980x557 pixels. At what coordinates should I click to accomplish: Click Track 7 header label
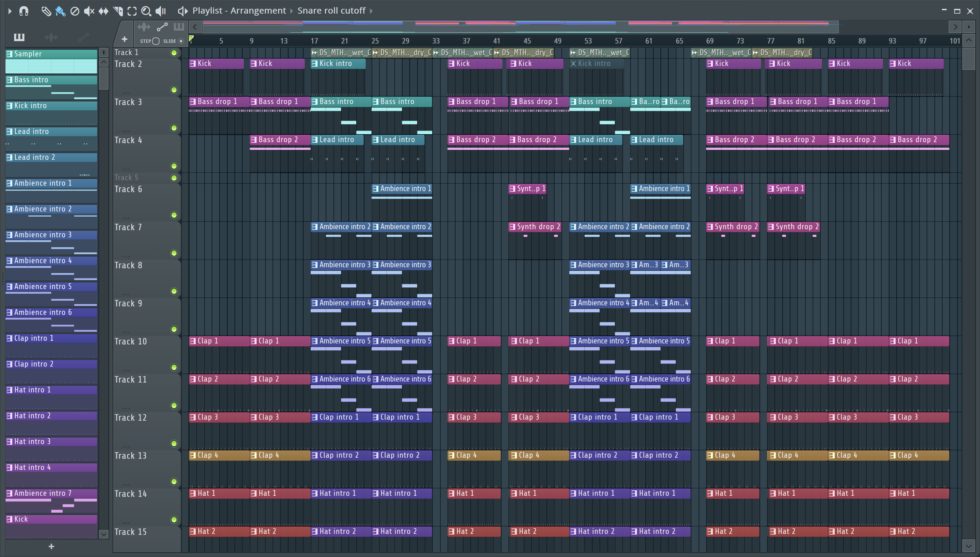tap(128, 227)
